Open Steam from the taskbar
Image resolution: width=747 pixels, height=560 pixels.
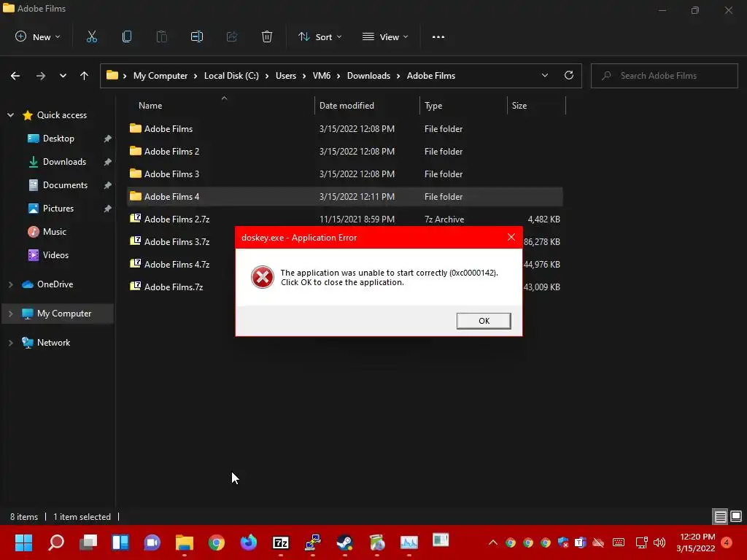[x=344, y=542]
